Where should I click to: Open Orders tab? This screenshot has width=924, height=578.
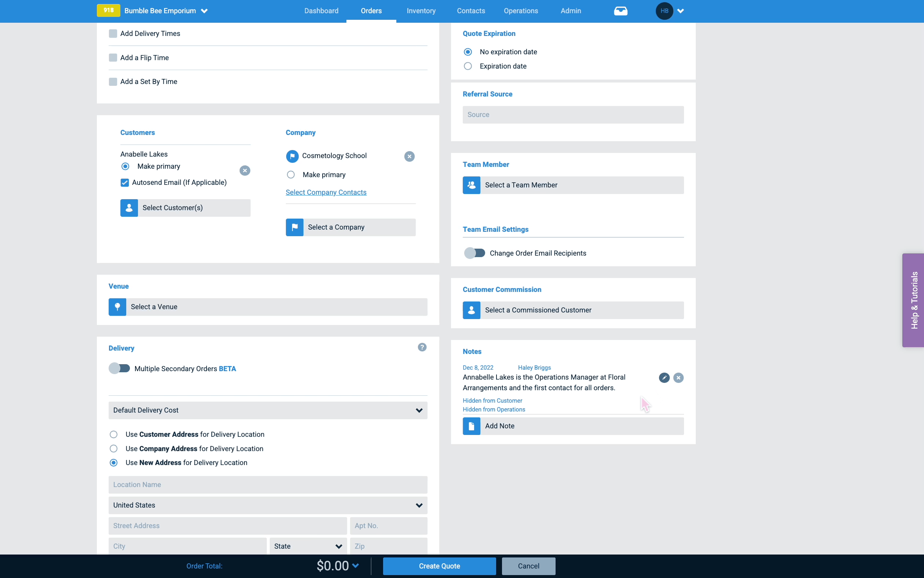[x=371, y=11]
